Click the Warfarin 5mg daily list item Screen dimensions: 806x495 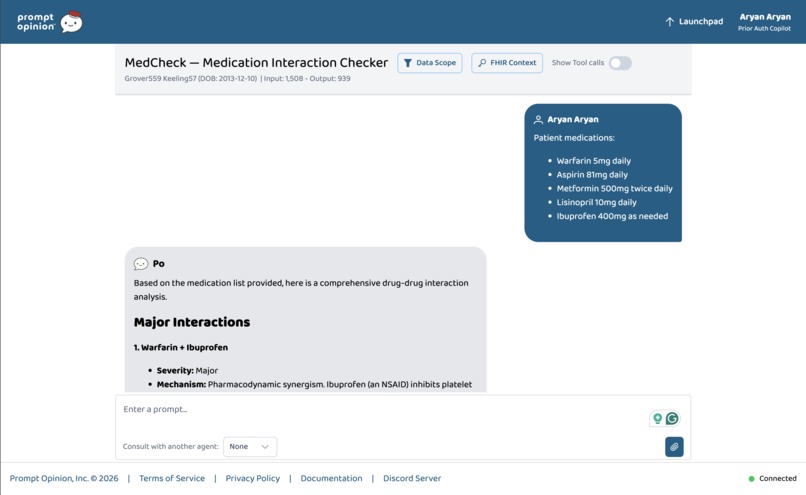click(593, 161)
